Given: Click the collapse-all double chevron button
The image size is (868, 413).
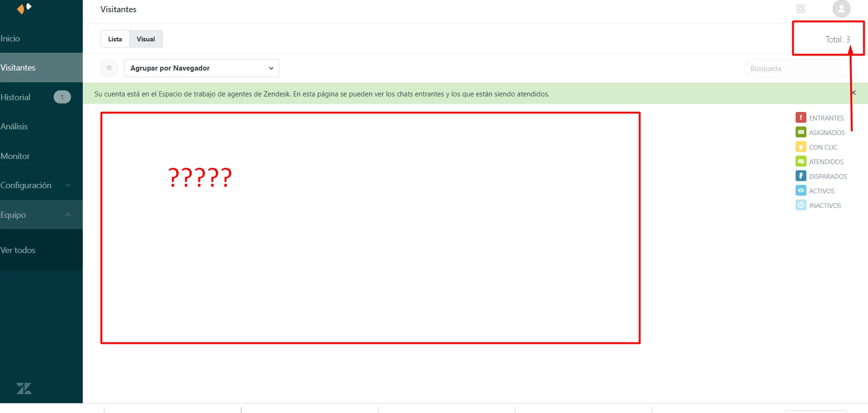Looking at the screenshot, I should (109, 68).
